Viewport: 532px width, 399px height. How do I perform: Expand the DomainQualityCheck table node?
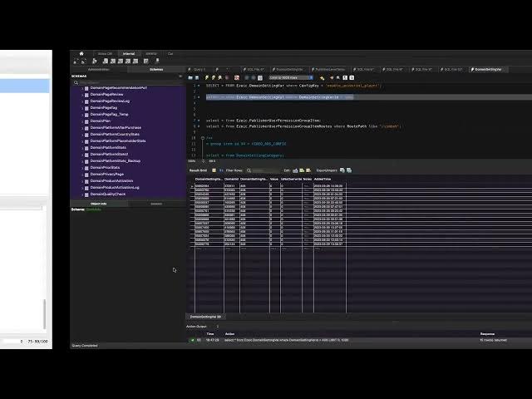(82, 194)
